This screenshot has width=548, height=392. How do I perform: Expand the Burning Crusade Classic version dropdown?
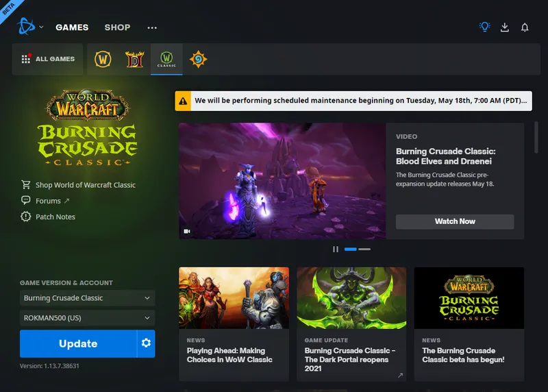tap(88, 298)
